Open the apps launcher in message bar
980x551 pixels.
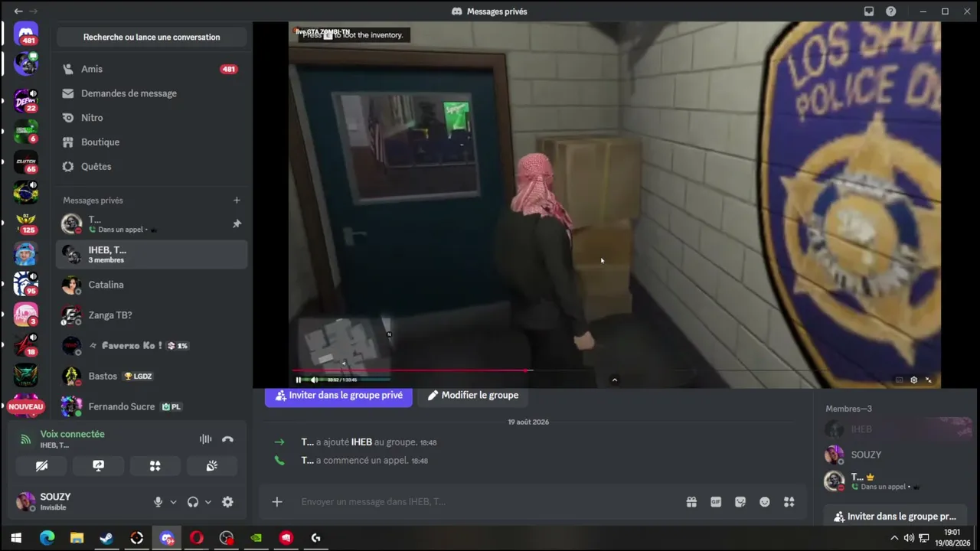click(x=789, y=502)
